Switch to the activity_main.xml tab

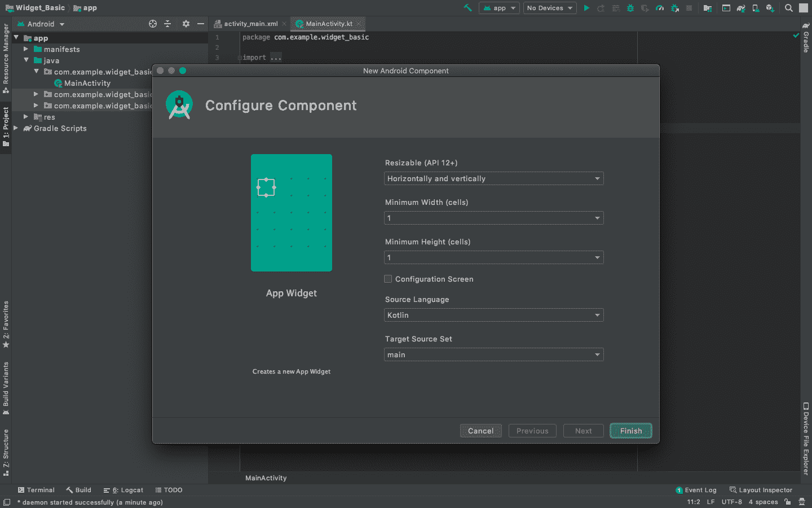coord(250,24)
